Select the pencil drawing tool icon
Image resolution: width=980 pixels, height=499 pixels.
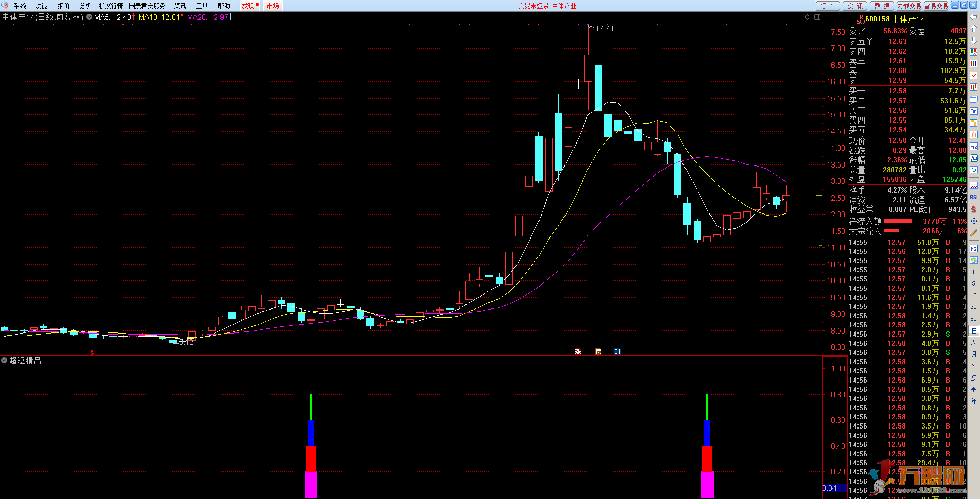click(x=974, y=232)
